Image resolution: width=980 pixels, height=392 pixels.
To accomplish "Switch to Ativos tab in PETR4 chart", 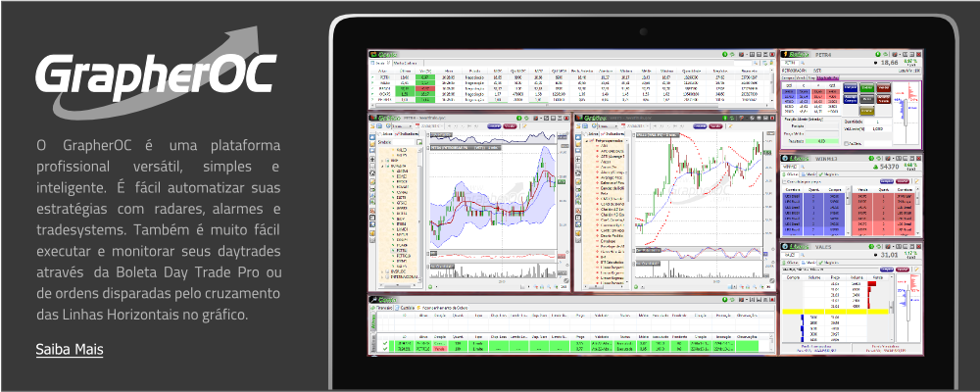I will [386, 134].
